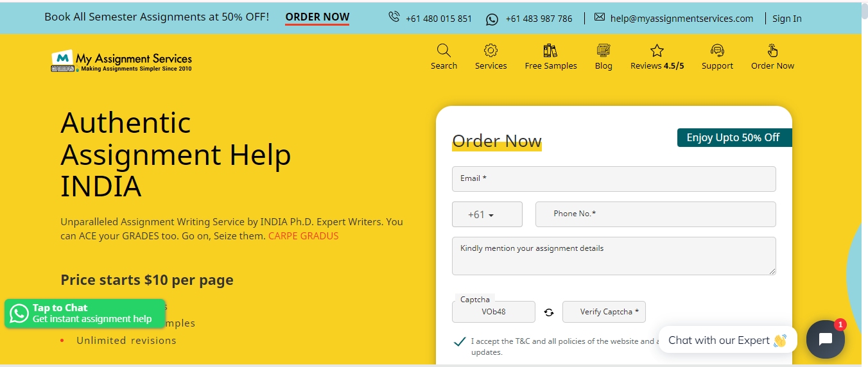Image resolution: width=868 pixels, height=367 pixels.
Task: Focus the Email input field
Action: [x=614, y=179]
